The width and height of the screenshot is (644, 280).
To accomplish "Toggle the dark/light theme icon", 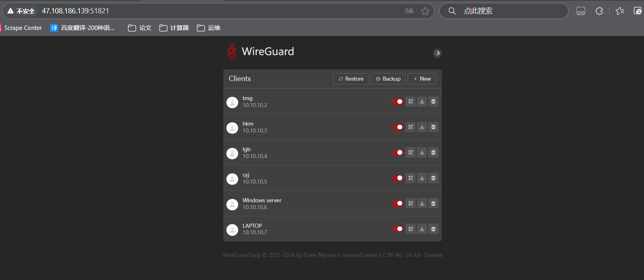I will click(437, 53).
